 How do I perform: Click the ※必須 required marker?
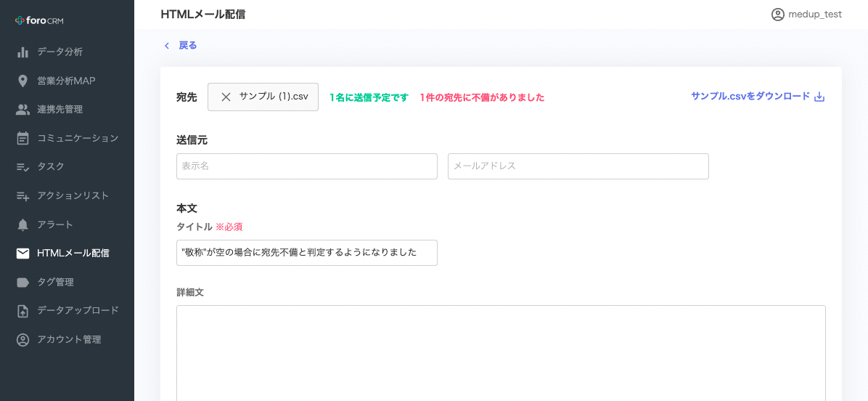(x=229, y=227)
